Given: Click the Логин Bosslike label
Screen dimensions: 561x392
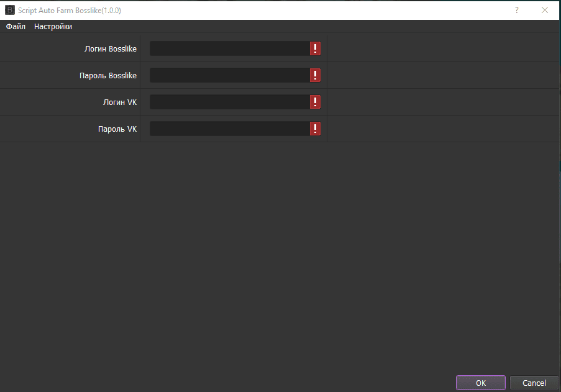Looking at the screenshot, I should pyautogui.click(x=111, y=49).
